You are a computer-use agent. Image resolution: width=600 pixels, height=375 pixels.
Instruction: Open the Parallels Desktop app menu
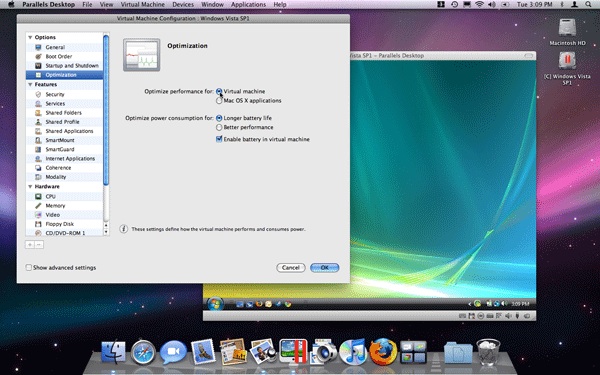(49, 5)
